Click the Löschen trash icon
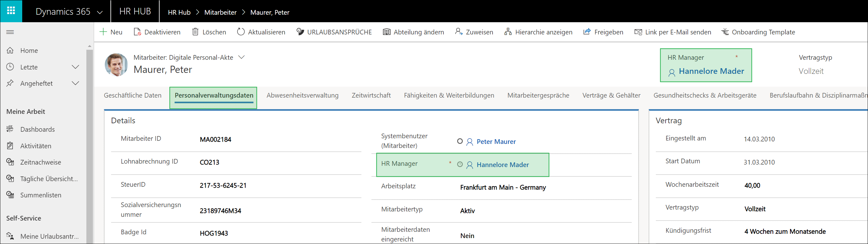The image size is (868, 244). point(195,32)
